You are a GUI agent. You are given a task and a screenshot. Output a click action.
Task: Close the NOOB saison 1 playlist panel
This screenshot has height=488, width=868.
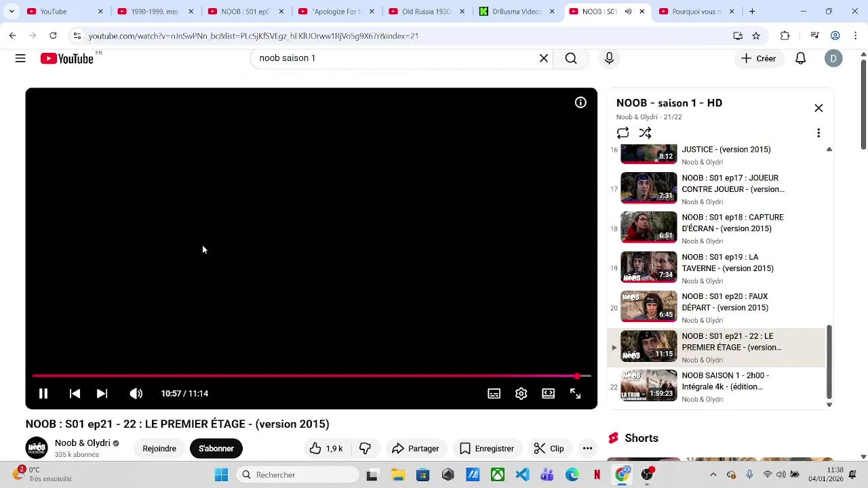point(818,108)
